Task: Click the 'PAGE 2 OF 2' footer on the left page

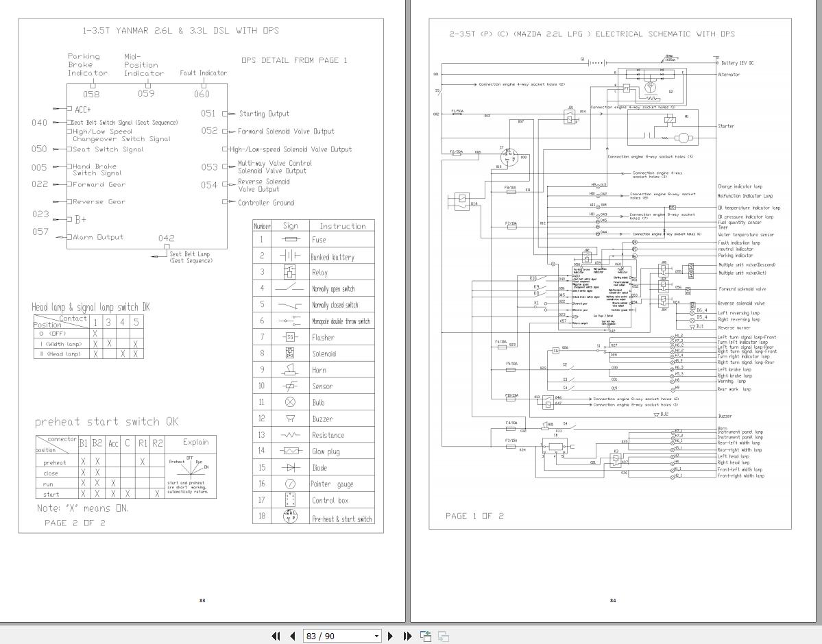Action: (75, 523)
